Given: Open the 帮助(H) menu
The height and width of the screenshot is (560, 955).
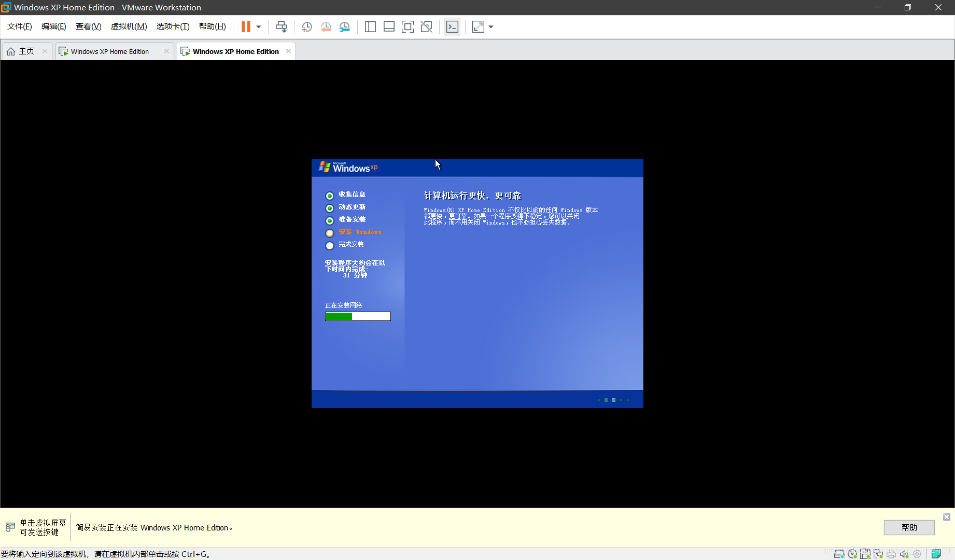Looking at the screenshot, I should pyautogui.click(x=213, y=26).
